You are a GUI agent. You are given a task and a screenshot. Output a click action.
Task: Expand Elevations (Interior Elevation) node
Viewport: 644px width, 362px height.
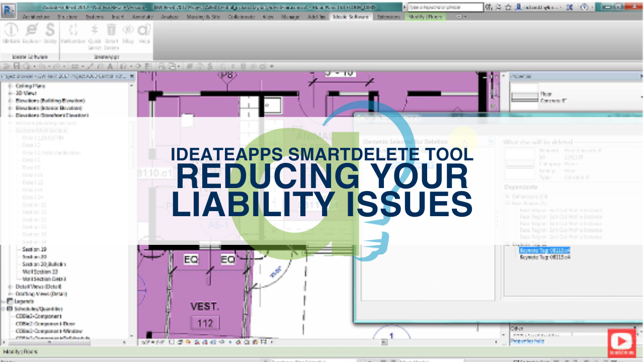tap(11, 108)
